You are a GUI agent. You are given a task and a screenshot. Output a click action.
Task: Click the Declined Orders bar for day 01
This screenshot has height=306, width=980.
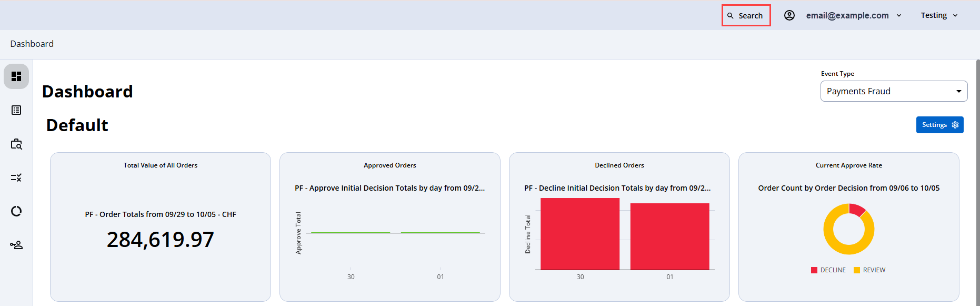670,236
